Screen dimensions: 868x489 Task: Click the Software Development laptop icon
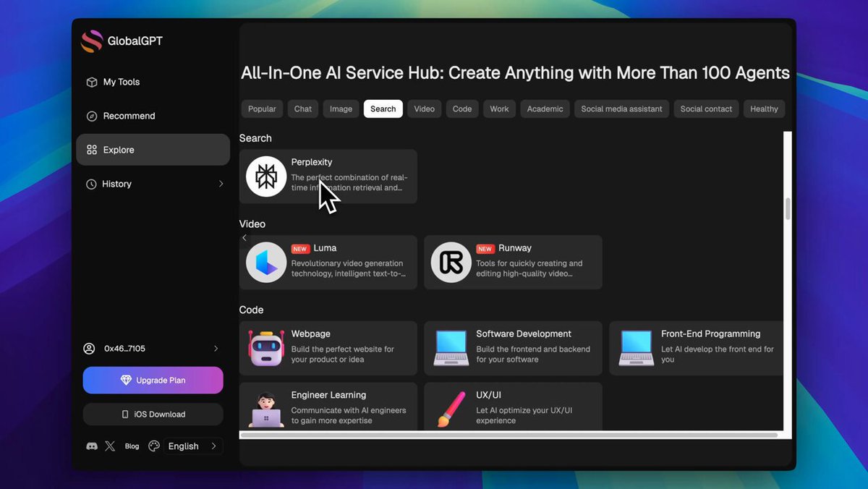pos(451,348)
